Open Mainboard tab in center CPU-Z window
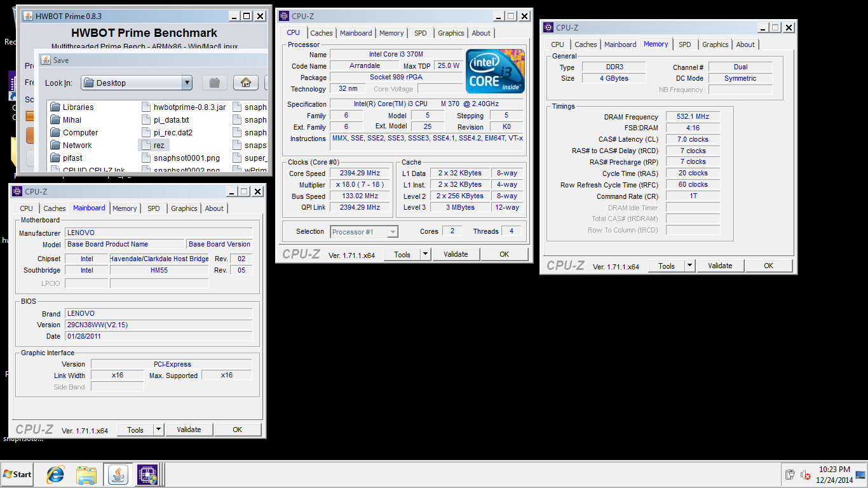 pos(356,33)
